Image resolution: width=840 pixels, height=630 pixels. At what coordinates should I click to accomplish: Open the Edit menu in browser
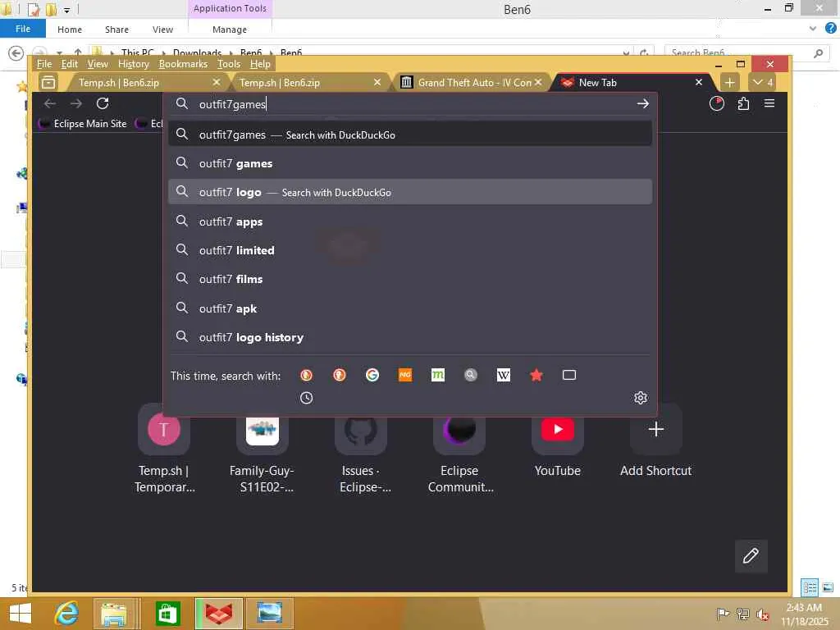tap(70, 64)
